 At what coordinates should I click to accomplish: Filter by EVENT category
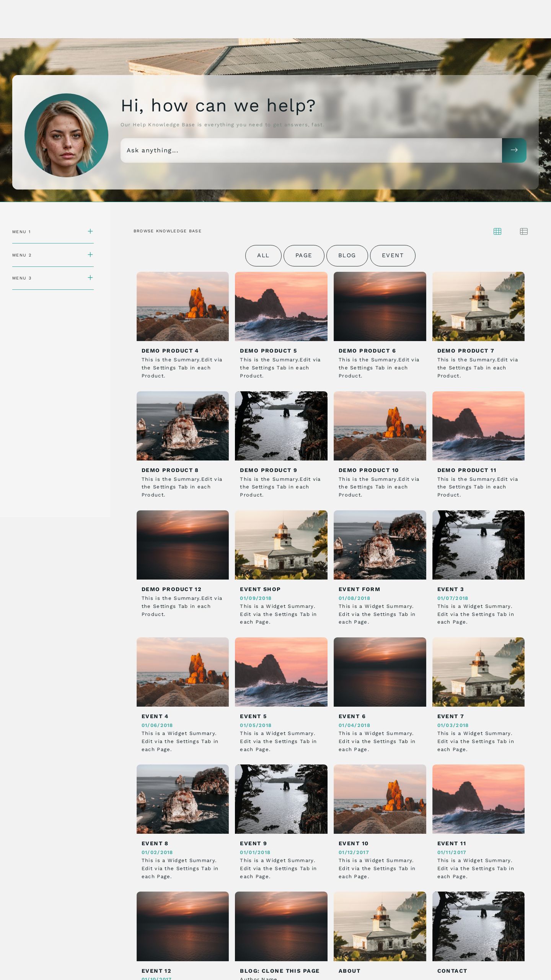point(392,255)
